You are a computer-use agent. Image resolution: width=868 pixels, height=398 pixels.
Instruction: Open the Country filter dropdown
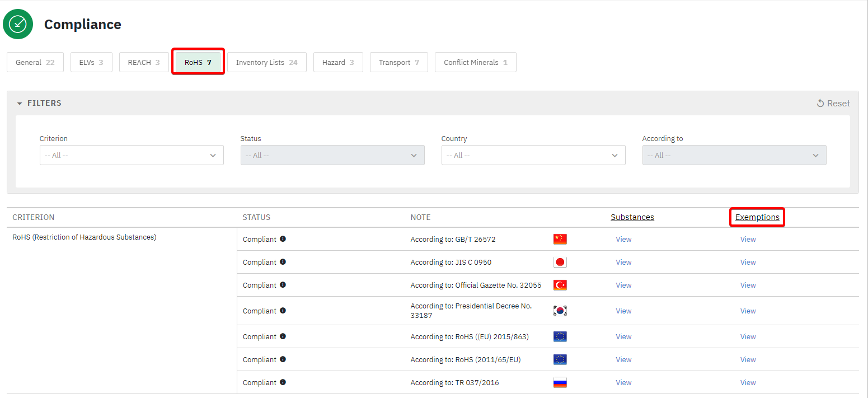(x=533, y=155)
